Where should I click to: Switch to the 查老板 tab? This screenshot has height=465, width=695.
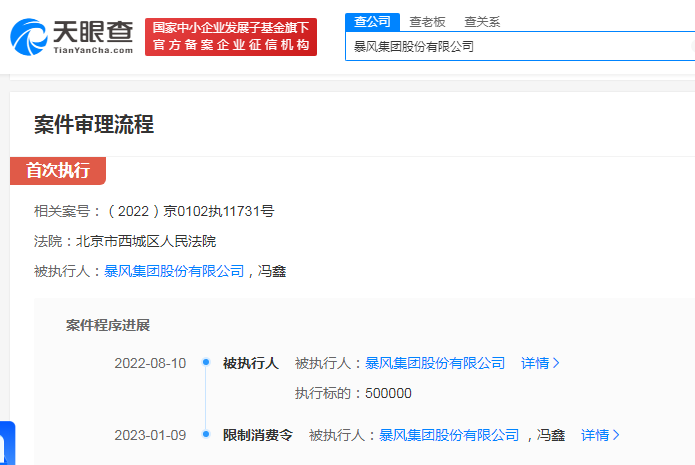(x=427, y=21)
